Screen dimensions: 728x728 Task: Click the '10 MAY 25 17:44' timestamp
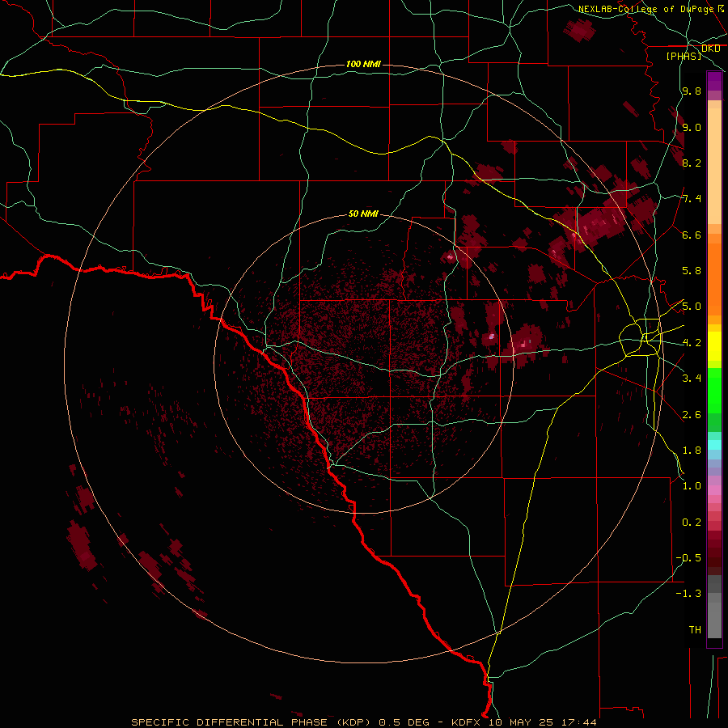[x=542, y=722]
